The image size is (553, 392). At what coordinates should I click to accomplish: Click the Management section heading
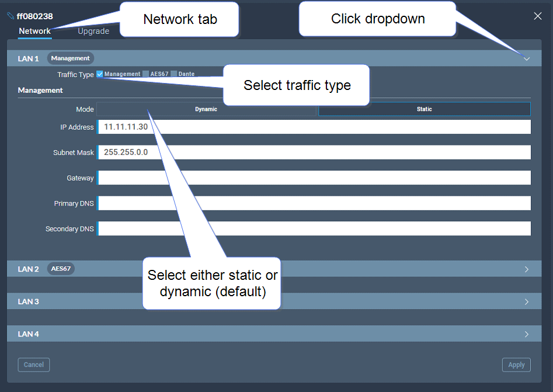coord(40,91)
